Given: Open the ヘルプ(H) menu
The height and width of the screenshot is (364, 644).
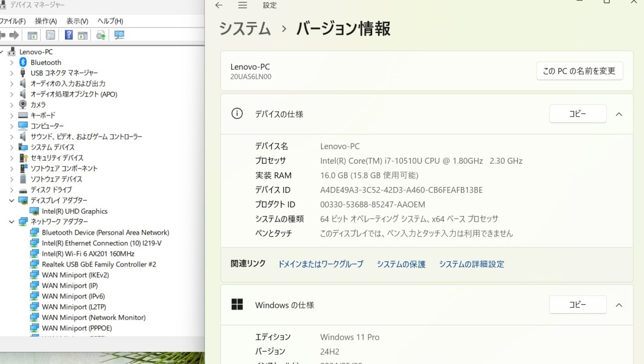Looking at the screenshot, I should [110, 21].
